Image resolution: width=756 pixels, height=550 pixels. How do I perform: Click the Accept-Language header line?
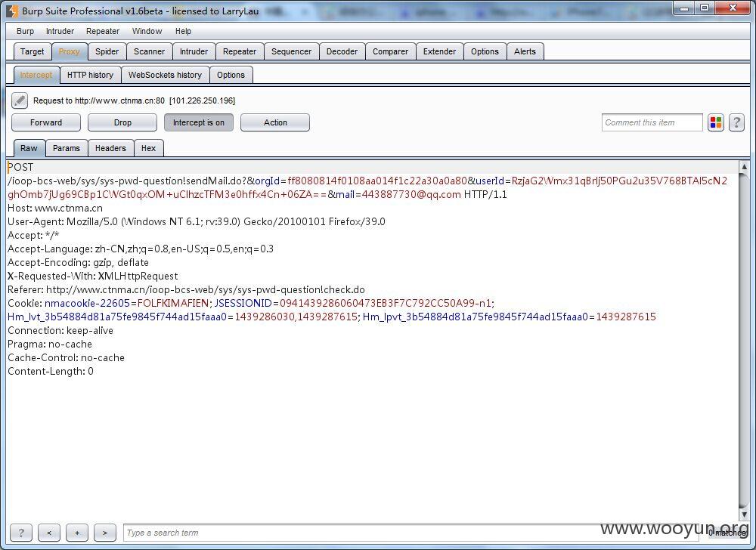click(x=141, y=249)
